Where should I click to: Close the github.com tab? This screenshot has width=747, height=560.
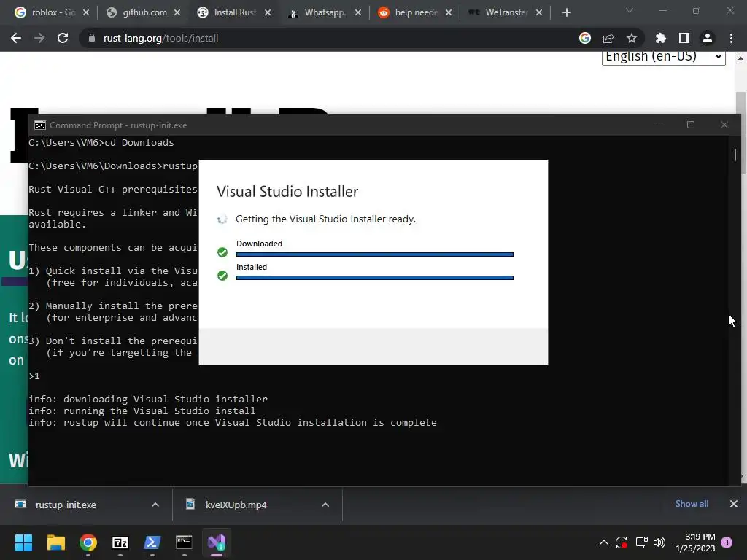point(177,12)
